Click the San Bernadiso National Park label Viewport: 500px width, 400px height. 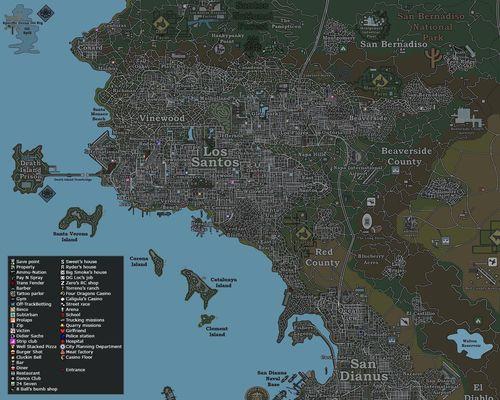tap(431, 27)
